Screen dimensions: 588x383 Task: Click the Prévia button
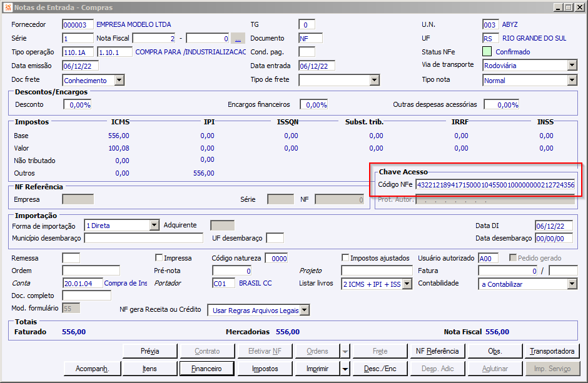click(x=150, y=351)
